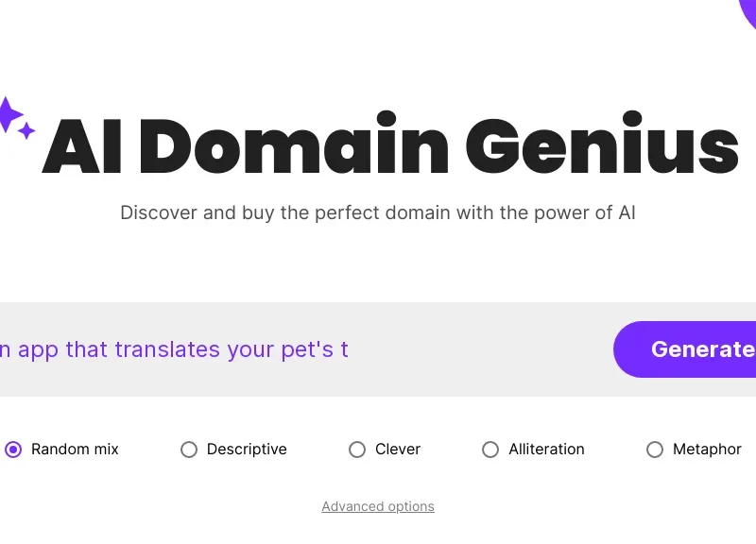This screenshot has height=544, width=756.
Task: Click the underlined Advanced options text
Action: coord(378,506)
